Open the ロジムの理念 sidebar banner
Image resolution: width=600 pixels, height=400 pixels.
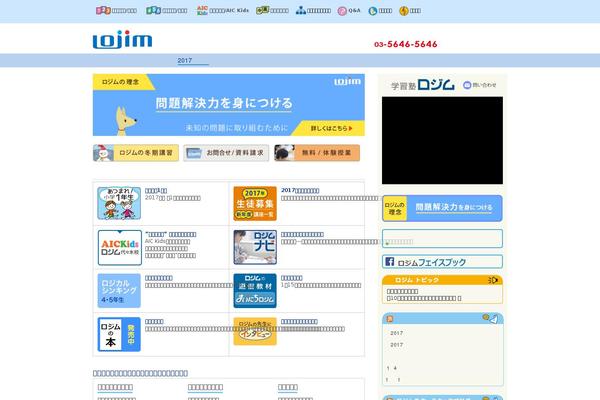pyautogui.click(x=442, y=208)
